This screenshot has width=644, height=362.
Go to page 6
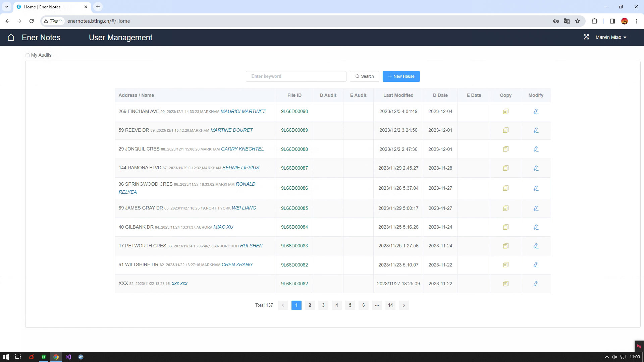point(364,305)
